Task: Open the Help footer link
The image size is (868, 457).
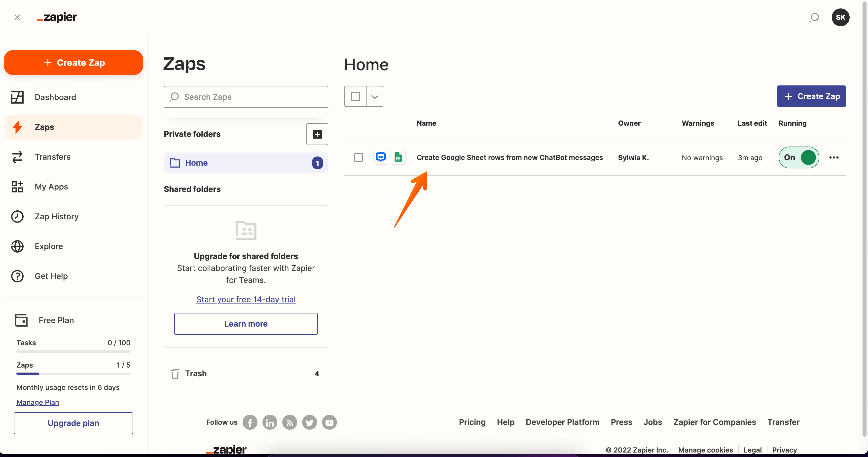Action: click(x=506, y=422)
